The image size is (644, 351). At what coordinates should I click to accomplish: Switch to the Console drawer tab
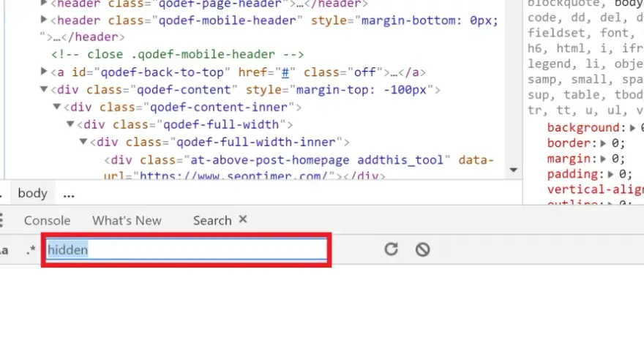point(48,220)
